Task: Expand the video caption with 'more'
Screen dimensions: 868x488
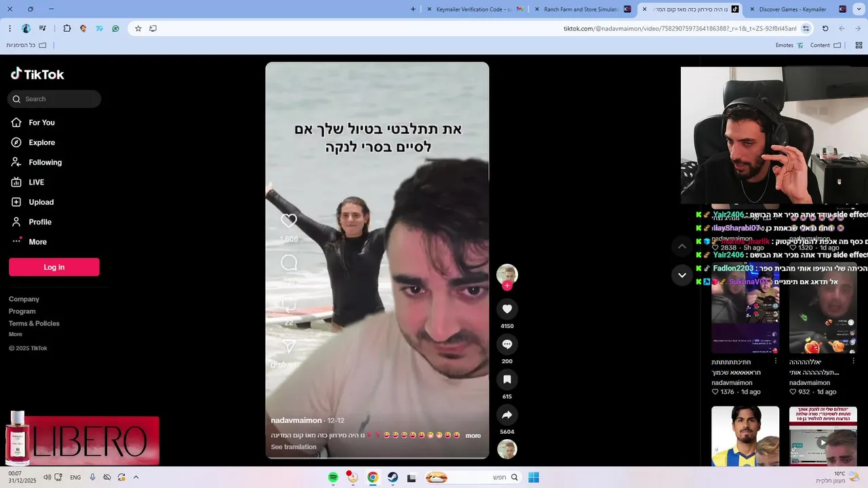Action: [473, 436]
